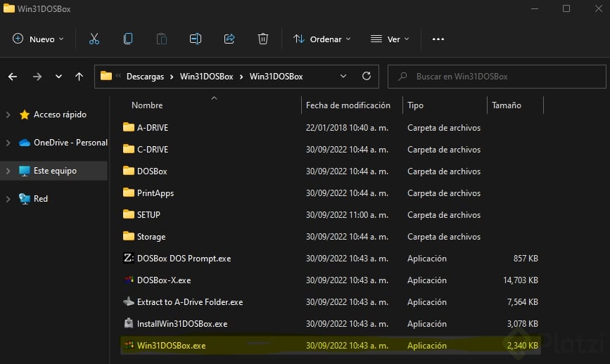The height and width of the screenshot is (364, 610).
Task: Click the 30/09/2022 11:00 a. m. date
Action: (347, 214)
